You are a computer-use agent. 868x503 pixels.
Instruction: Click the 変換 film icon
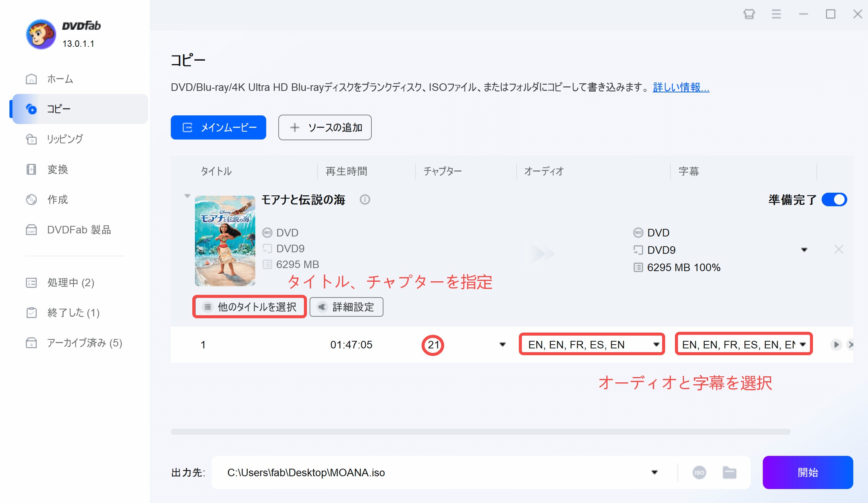tap(31, 169)
